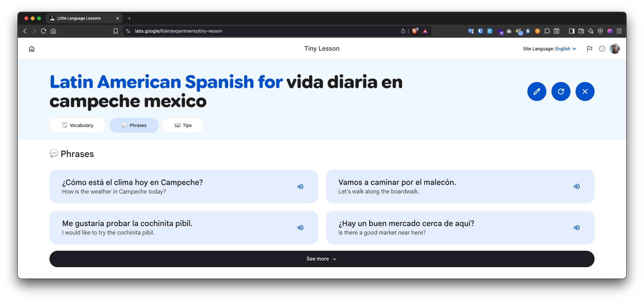Regenerate the lesson with the refresh button
Screen dimensions: 644x302
(x=561, y=91)
